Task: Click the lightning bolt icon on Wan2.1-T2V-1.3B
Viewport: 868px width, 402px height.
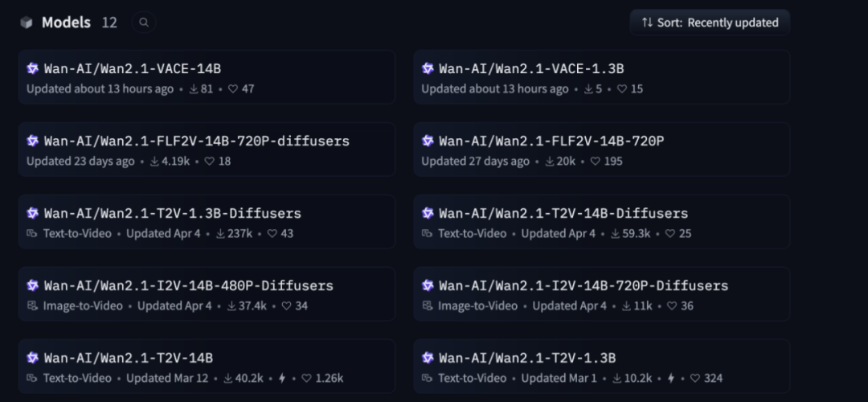Action: 671,379
